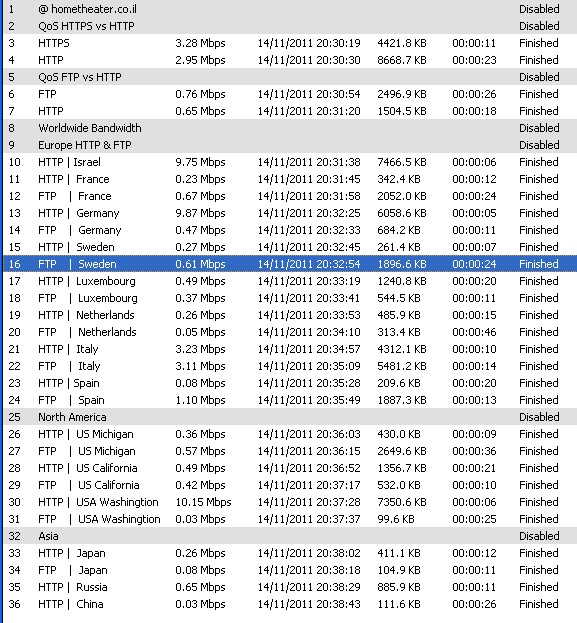
Task: Select the Worldwide Bandwidth header row
Action: pos(290,128)
